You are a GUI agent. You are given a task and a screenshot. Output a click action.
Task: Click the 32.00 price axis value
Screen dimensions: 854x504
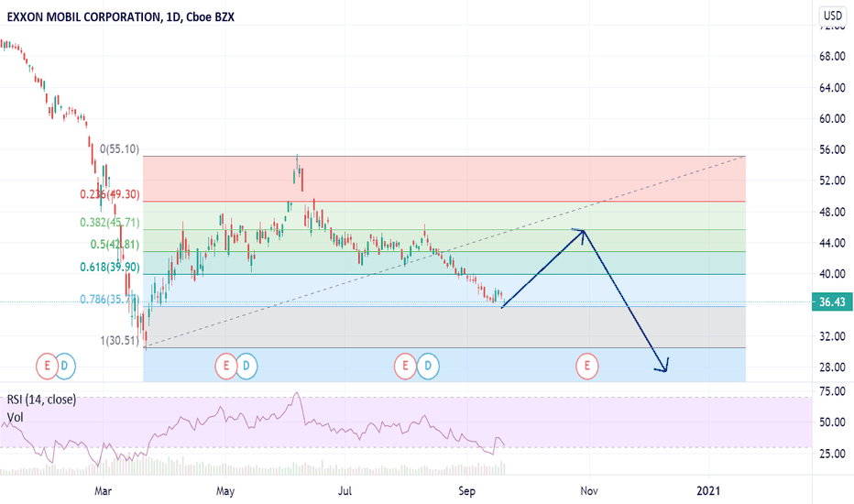[x=832, y=336]
